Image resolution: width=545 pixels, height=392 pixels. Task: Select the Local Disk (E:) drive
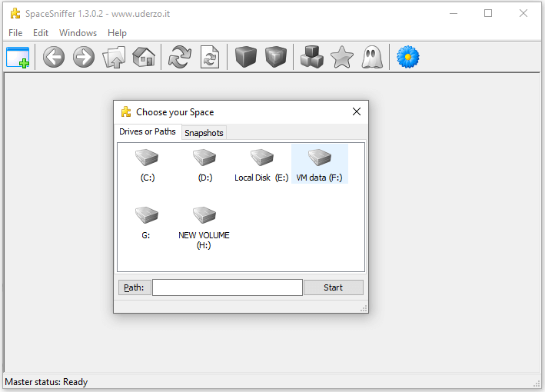pos(261,164)
